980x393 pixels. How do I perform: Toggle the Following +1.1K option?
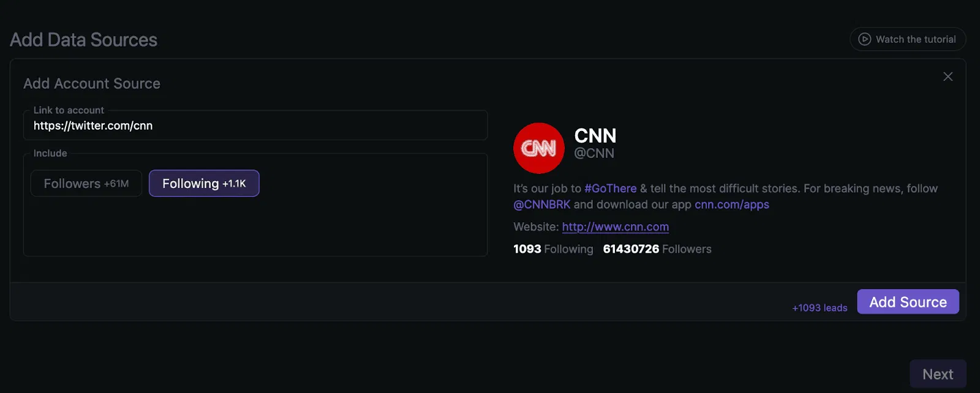204,183
